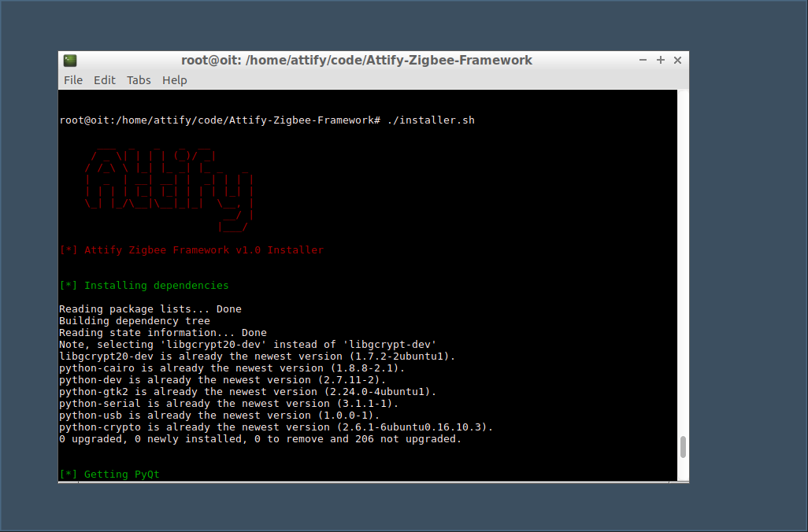Screen dimensions: 808x532
Task: Select the 'Reading package lists... Done' line
Action: point(150,308)
